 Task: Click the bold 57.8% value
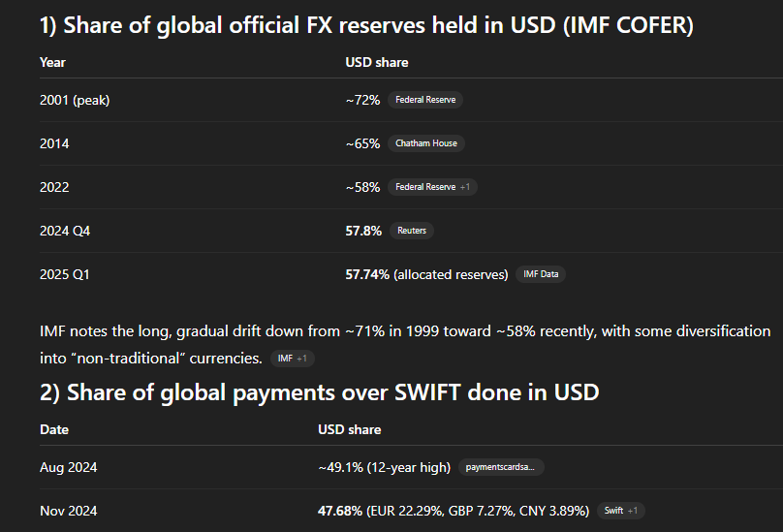(x=363, y=231)
